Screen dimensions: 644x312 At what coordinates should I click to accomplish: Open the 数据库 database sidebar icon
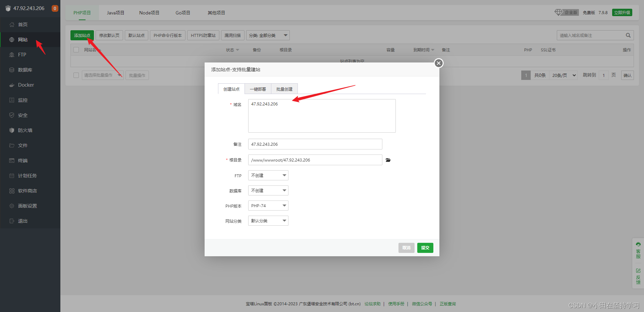tap(12, 70)
